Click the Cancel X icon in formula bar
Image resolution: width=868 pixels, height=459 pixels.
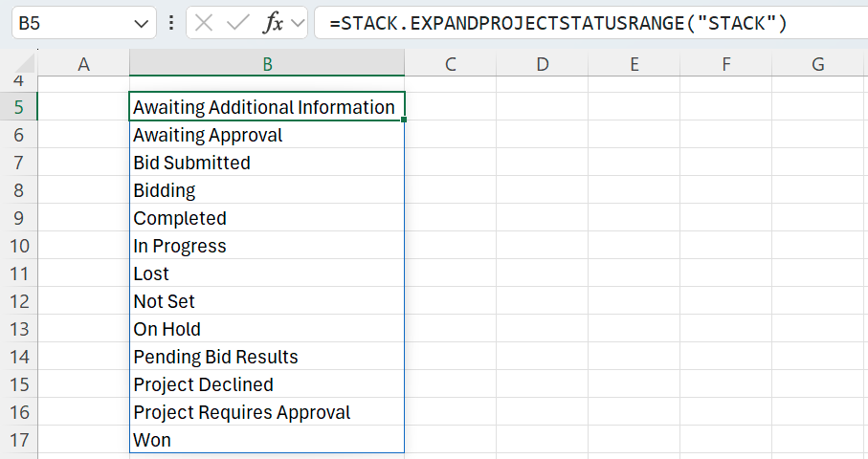pos(204,23)
